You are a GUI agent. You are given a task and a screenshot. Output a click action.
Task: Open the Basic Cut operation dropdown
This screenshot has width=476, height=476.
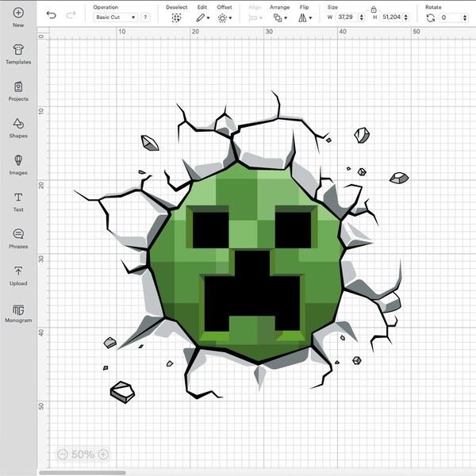115,17
